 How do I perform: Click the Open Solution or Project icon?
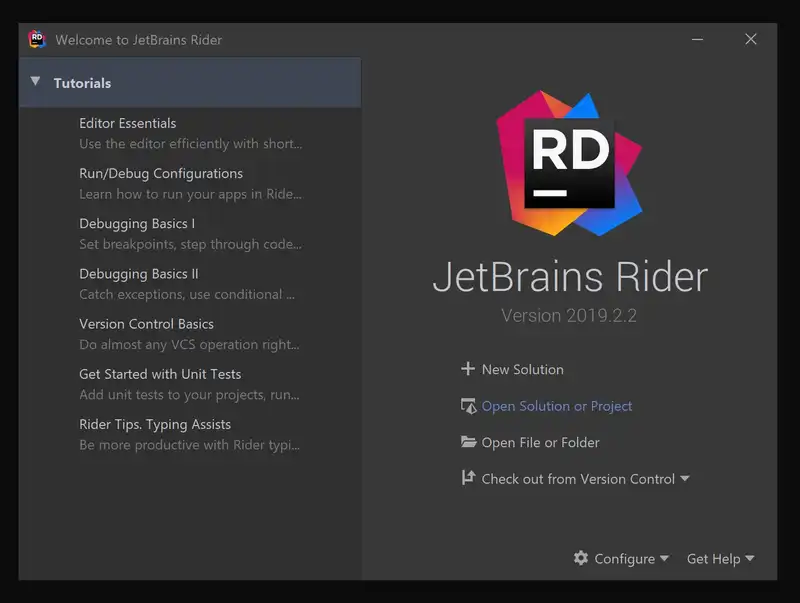(x=467, y=406)
